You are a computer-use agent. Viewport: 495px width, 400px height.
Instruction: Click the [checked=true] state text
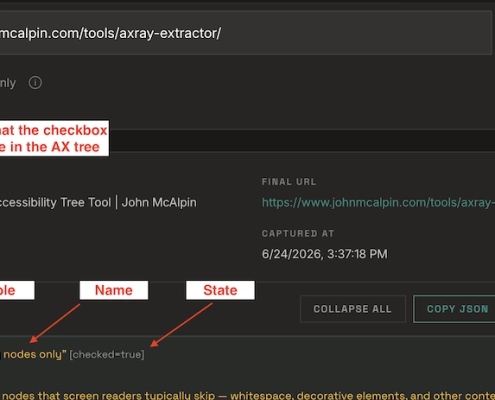[x=107, y=354]
